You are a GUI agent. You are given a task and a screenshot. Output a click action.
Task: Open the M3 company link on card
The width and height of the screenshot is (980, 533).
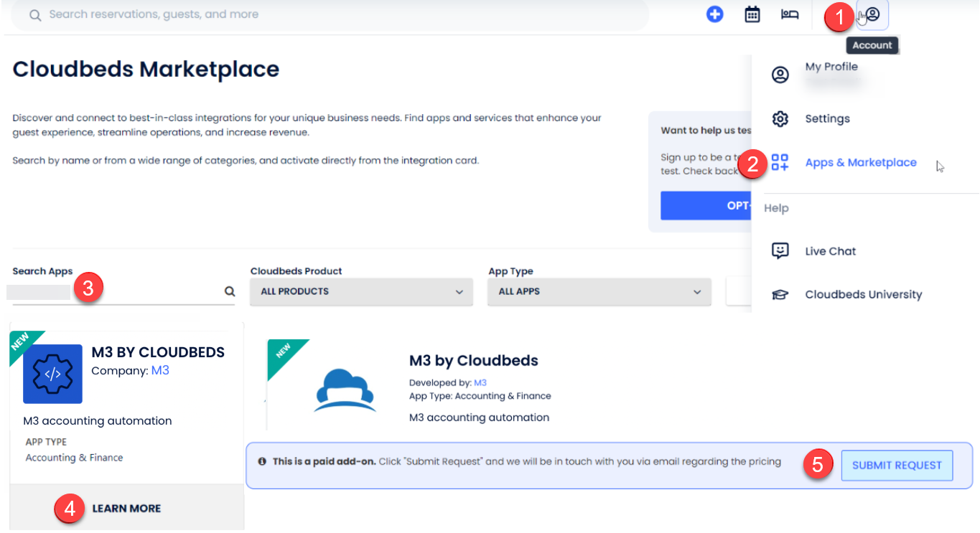[160, 371]
